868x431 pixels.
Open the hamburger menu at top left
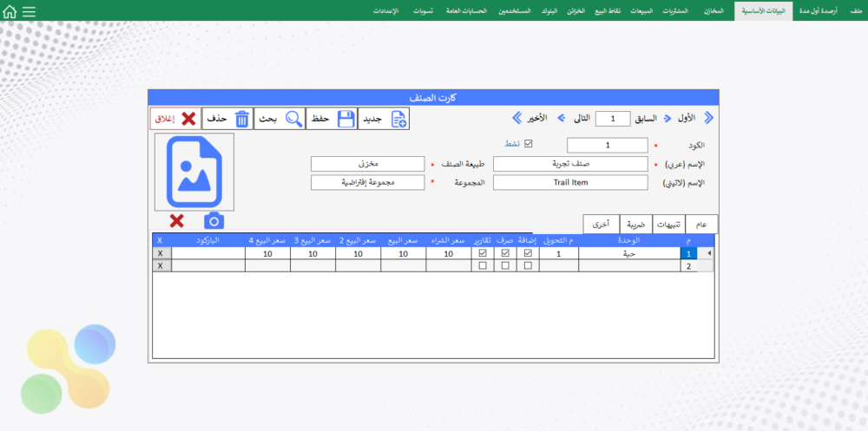29,12
